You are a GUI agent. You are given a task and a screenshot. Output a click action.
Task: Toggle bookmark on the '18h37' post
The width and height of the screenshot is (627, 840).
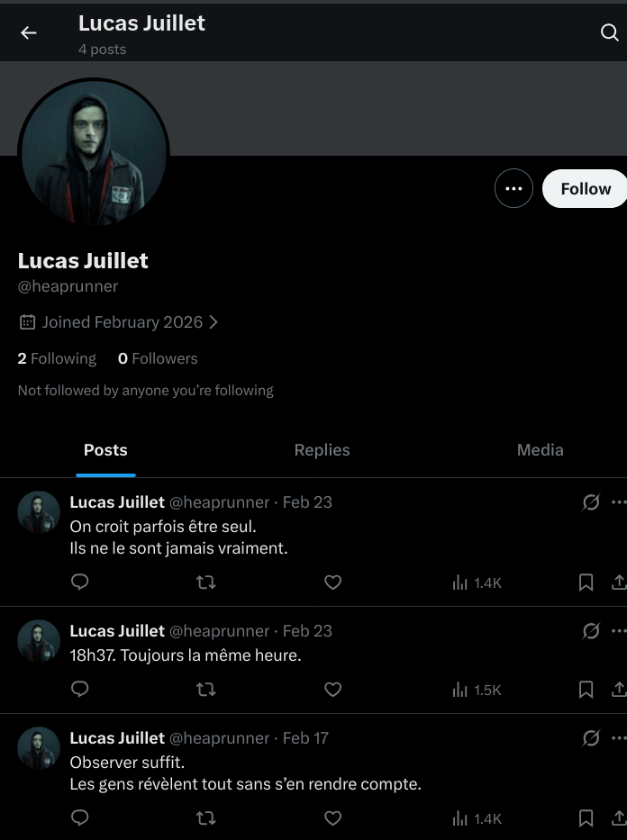coord(586,690)
